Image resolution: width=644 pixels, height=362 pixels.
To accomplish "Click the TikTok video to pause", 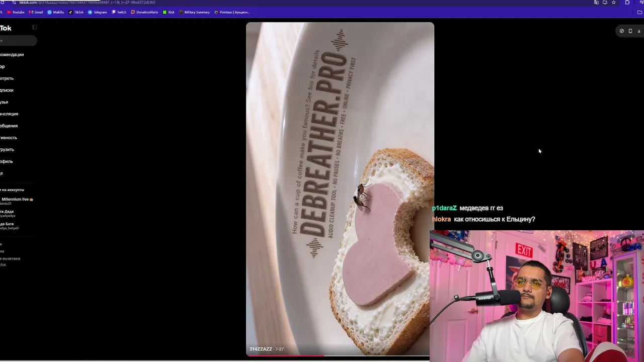I will pos(340,189).
